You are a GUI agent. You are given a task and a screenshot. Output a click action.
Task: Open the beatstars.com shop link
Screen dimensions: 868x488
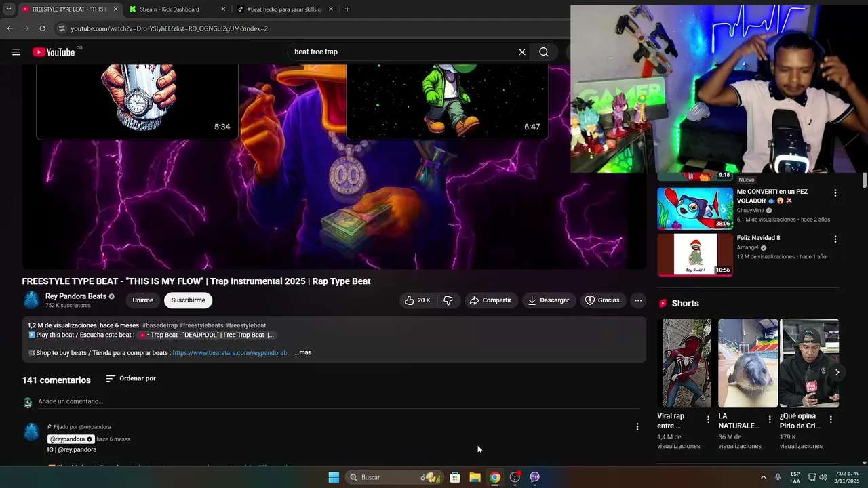tap(231, 353)
